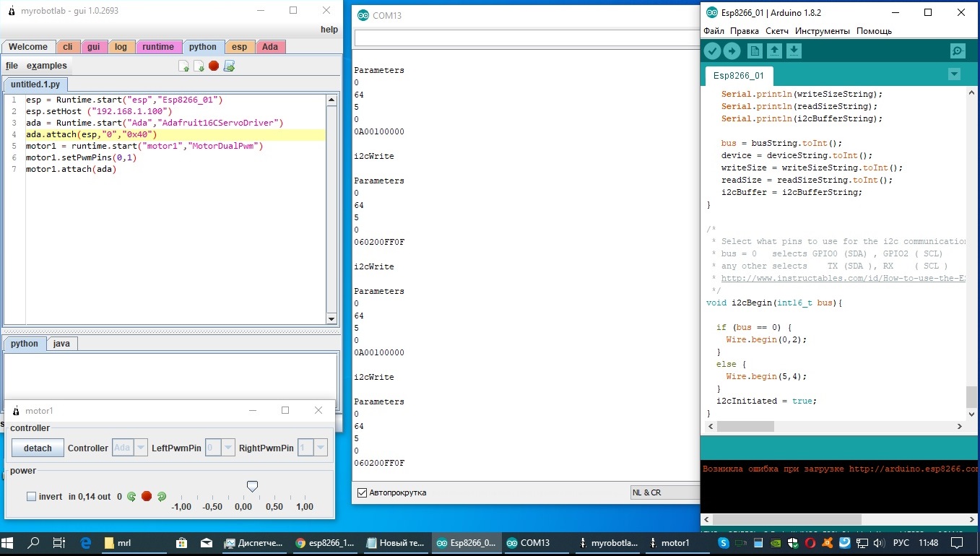Click the python editor scrollbar up arrow
Image resolution: width=980 pixels, height=556 pixels.
pos(331,100)
